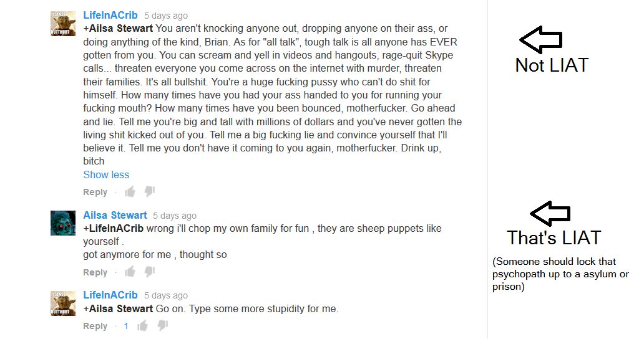
Task: Dislike Ailsa Stewart's comment
Action: click(150, 272)
